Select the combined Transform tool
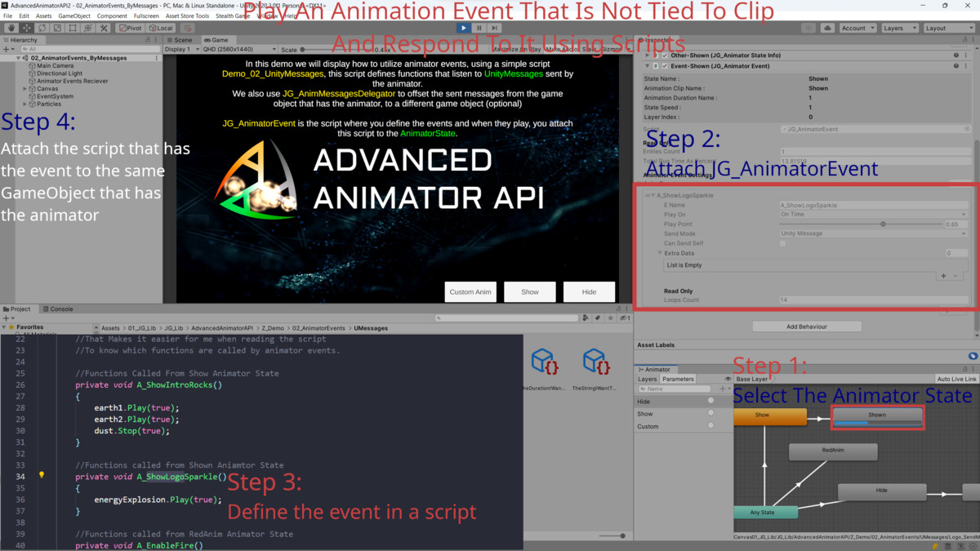Screen dimensions: 980x551 (88, 28)
